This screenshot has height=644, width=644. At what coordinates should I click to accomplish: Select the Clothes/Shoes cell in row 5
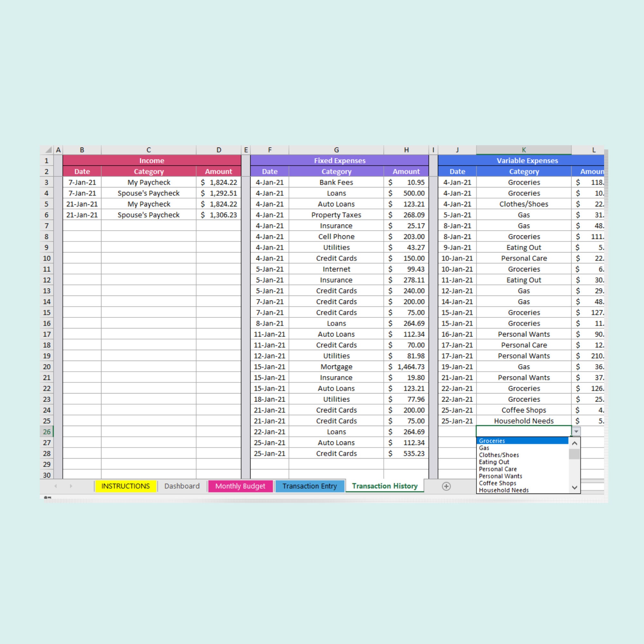[524, 204]
